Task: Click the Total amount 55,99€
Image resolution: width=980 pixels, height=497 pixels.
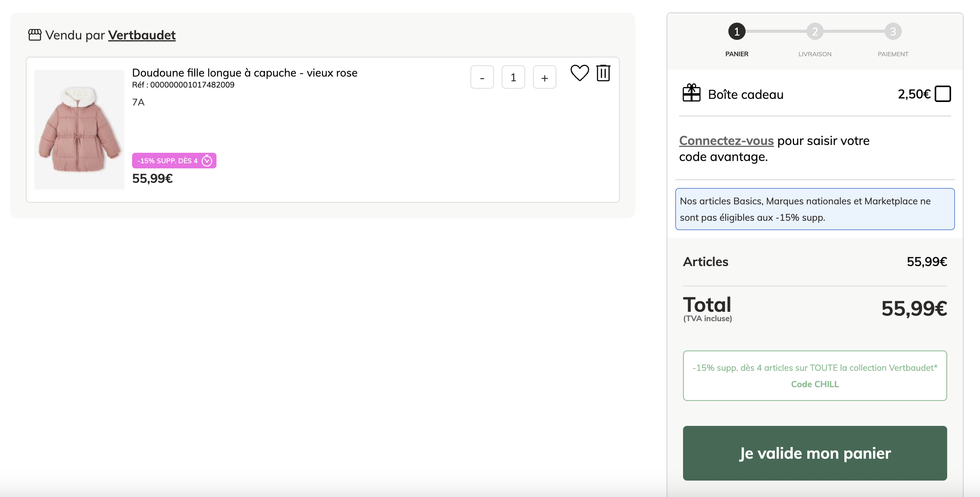Action: click(x=914, y=309)
